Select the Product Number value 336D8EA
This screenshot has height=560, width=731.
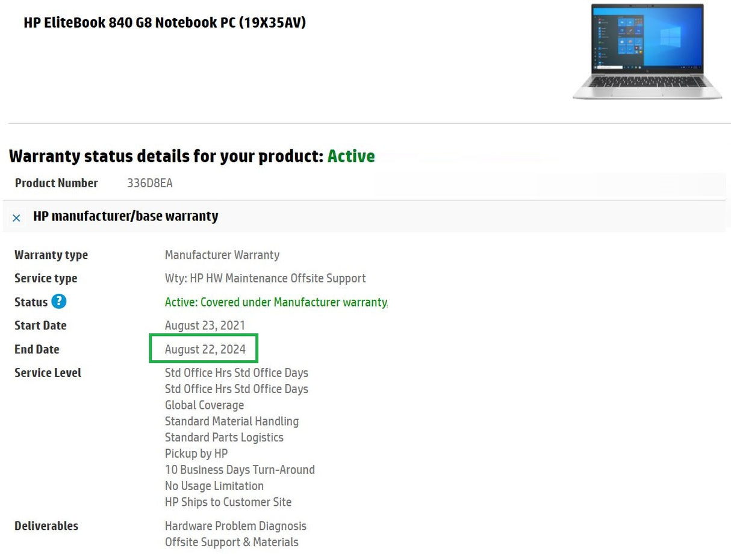click(149, 183)
